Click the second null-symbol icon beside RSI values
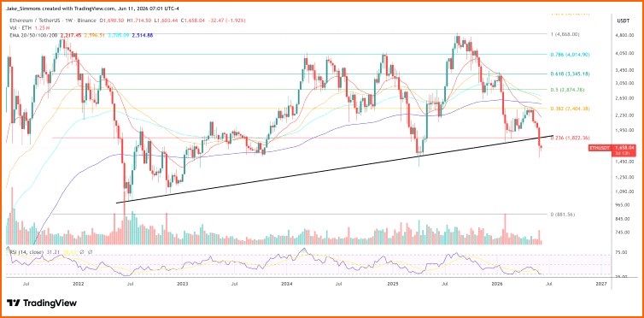The width and height of the screenshot is (644, 318). click(x=90, y=251)
